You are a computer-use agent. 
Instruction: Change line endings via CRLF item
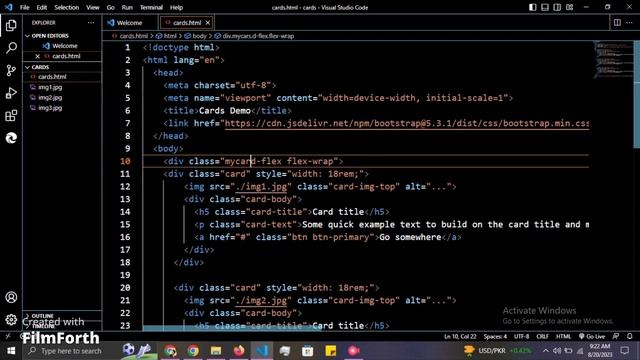coord(542,336)
